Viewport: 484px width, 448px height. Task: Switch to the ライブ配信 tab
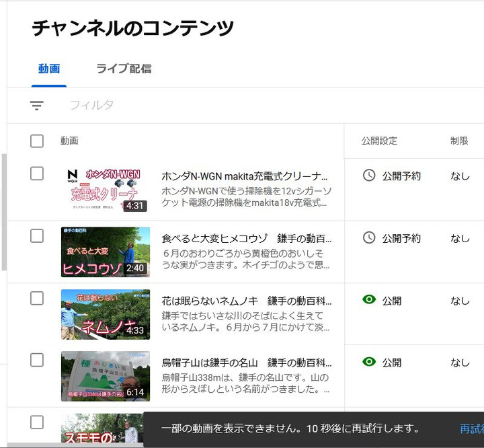coord(123,69)
